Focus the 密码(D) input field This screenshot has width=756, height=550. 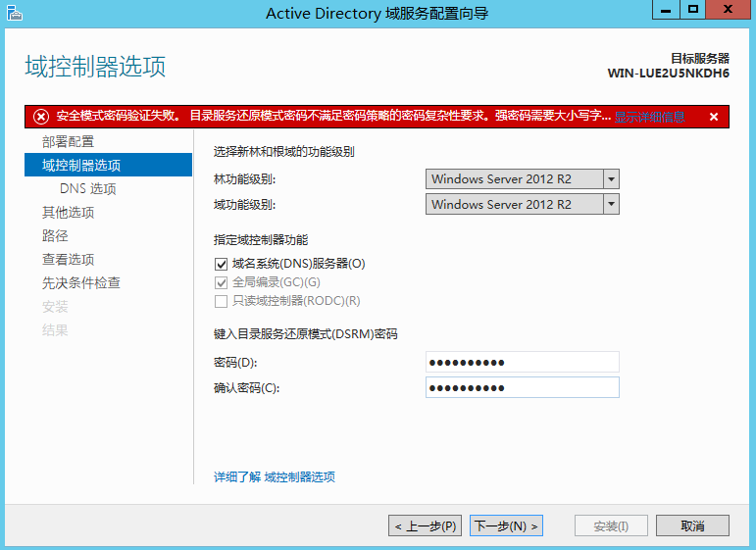tap(523, 362)
